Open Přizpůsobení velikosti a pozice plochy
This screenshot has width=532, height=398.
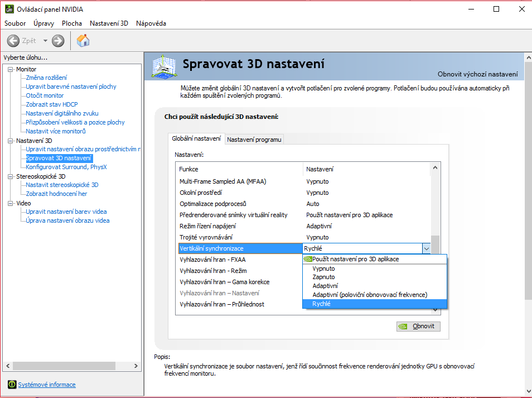pos(75,122)
